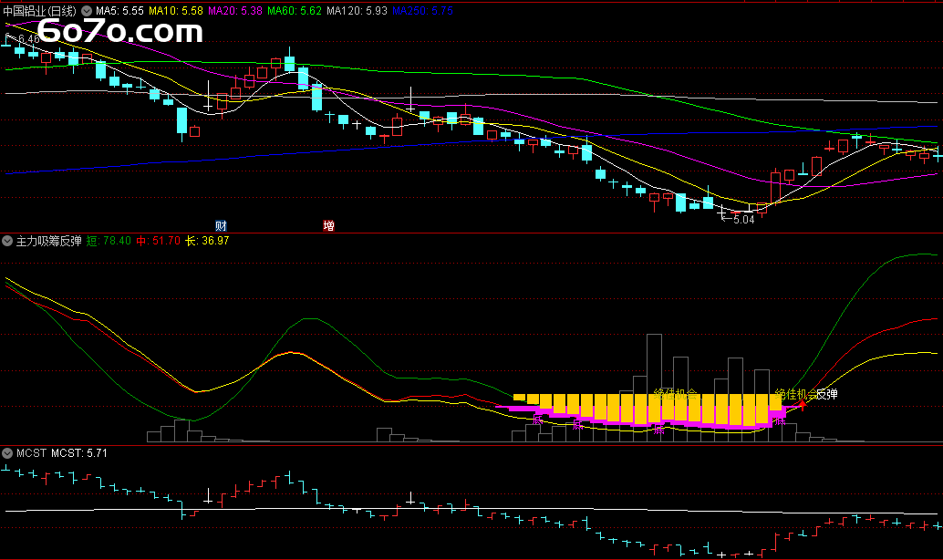The width and height of the screenshot is (943, 560).
Task: Click the red rebound arrow signal
Action: click(803, 404)
